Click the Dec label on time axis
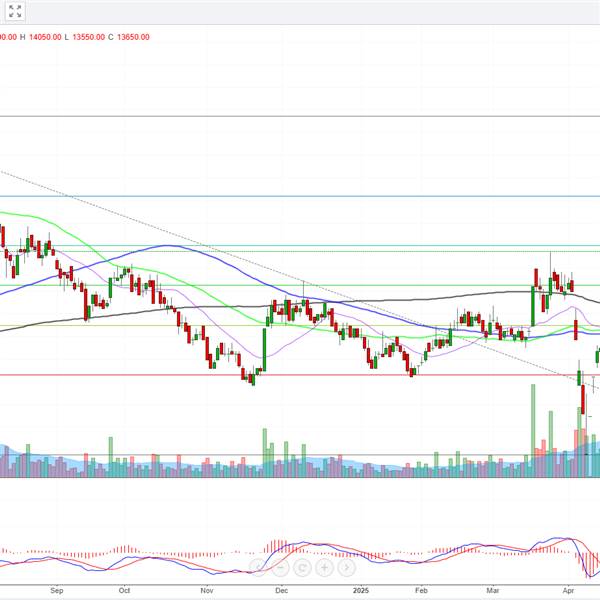The height and width of the screenshot is (600, 600). coord(281,590)
